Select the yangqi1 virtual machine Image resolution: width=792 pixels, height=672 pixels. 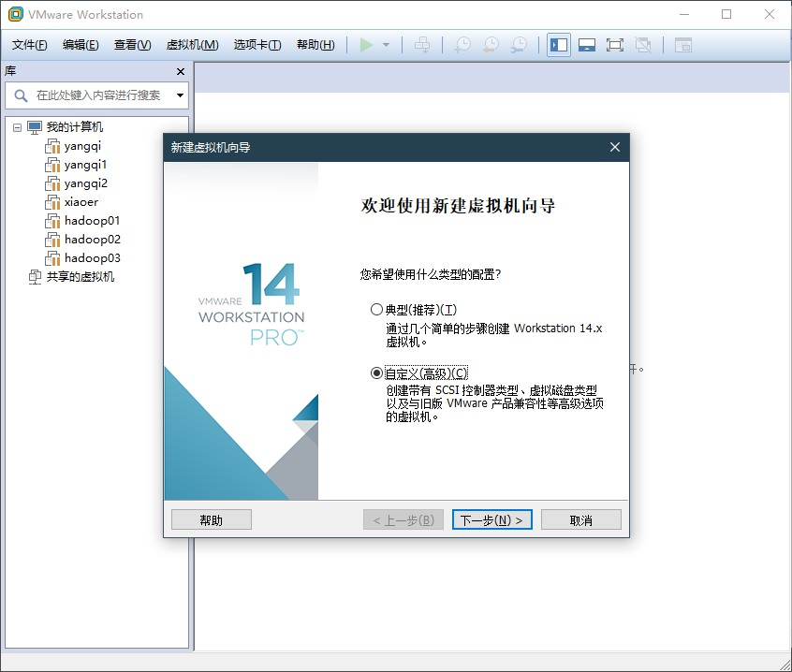pos(85,165)
